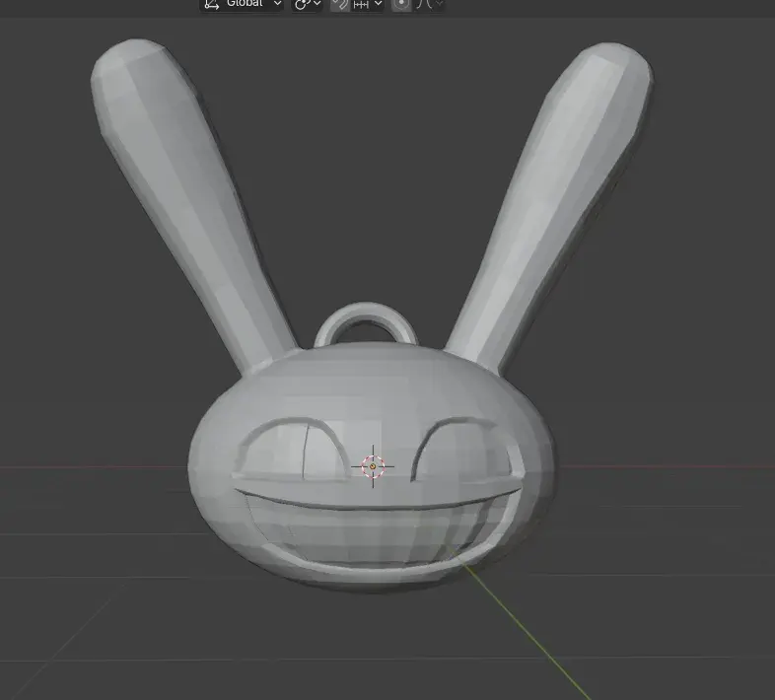775x700 pixels.
Task: Click the proportional falloff curve icon
Action: (425, 4)
